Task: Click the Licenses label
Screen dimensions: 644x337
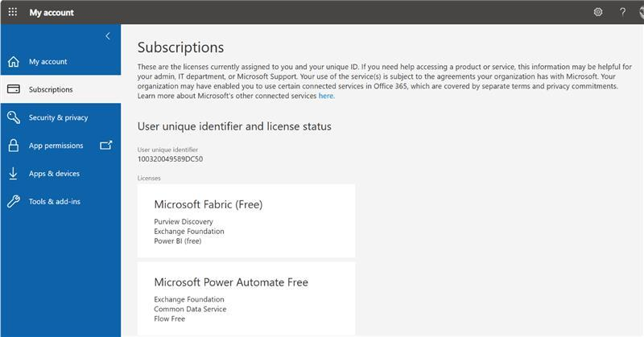Action: click(149, 178)
